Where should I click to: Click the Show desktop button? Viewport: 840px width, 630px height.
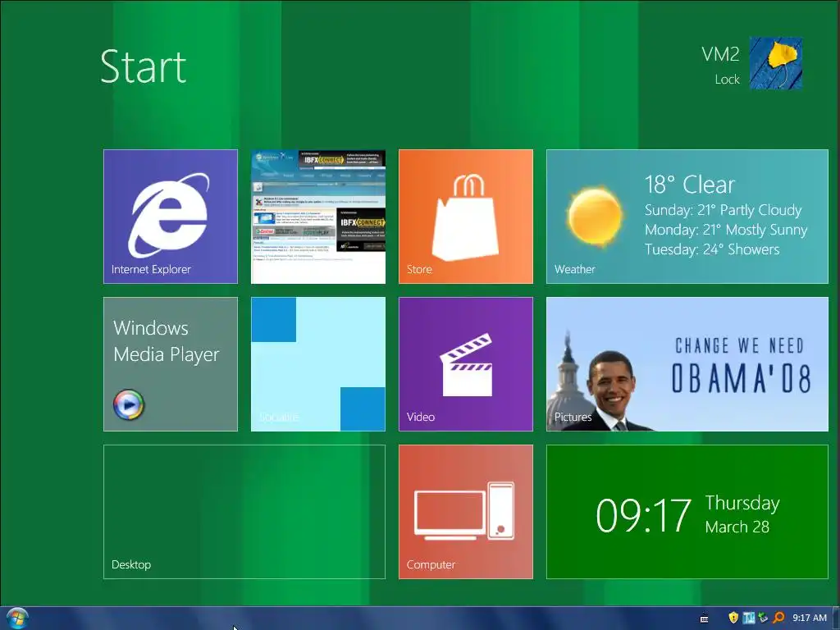coord(836,619)
